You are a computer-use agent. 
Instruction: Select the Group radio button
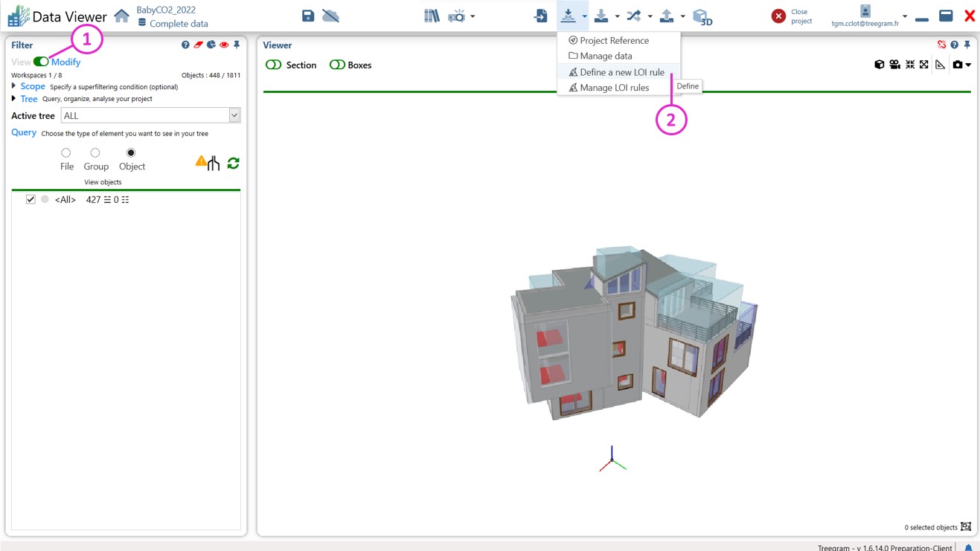pyautogui.click(x=95, y=153)
